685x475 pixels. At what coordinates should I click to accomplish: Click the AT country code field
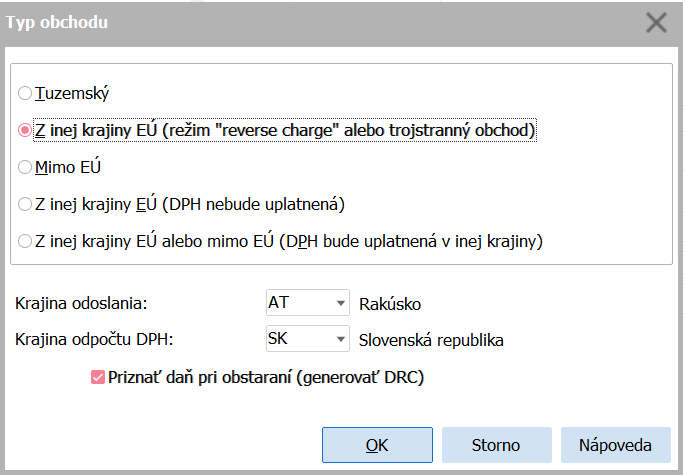coord(295,303)
